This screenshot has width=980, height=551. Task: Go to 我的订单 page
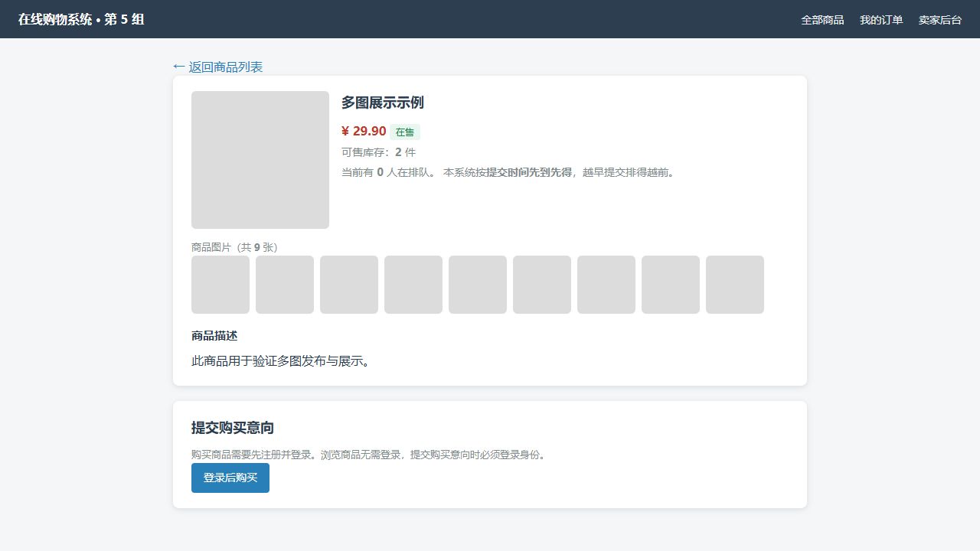tap(881, 20)
